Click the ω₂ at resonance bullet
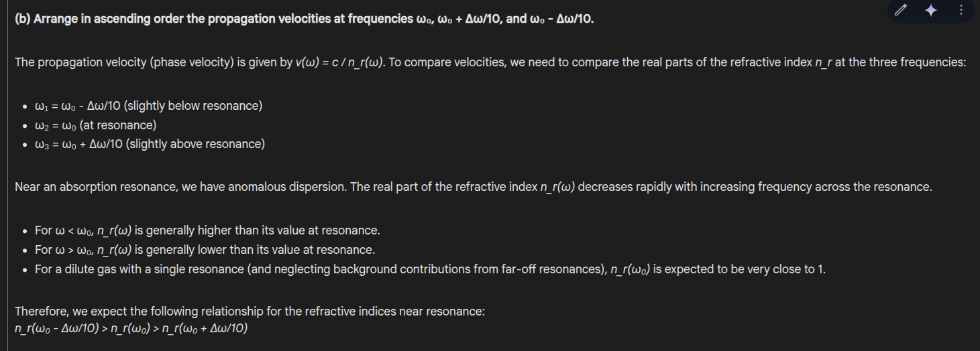Screen dimensions: 980x351 tap(95, 125)
